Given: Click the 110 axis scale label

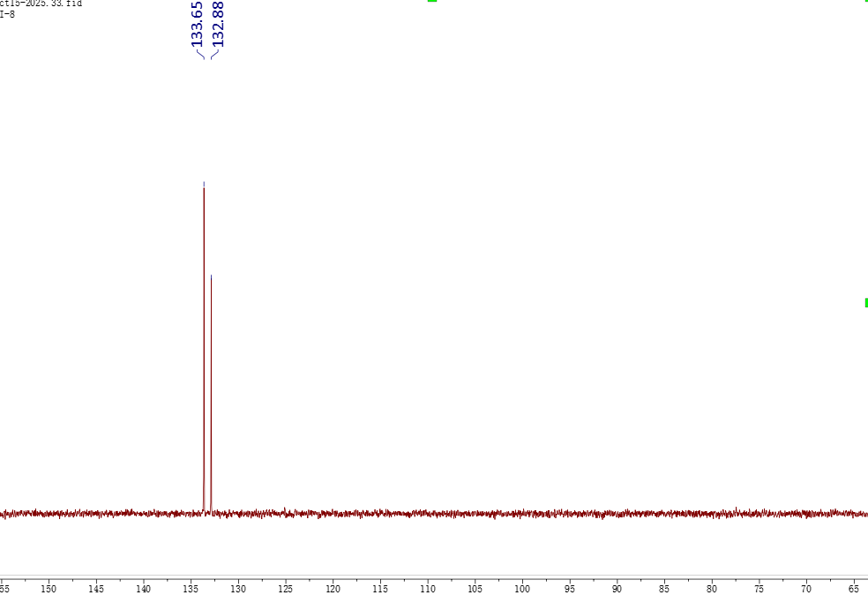Looking at the screenshot, I should (428, 588).
